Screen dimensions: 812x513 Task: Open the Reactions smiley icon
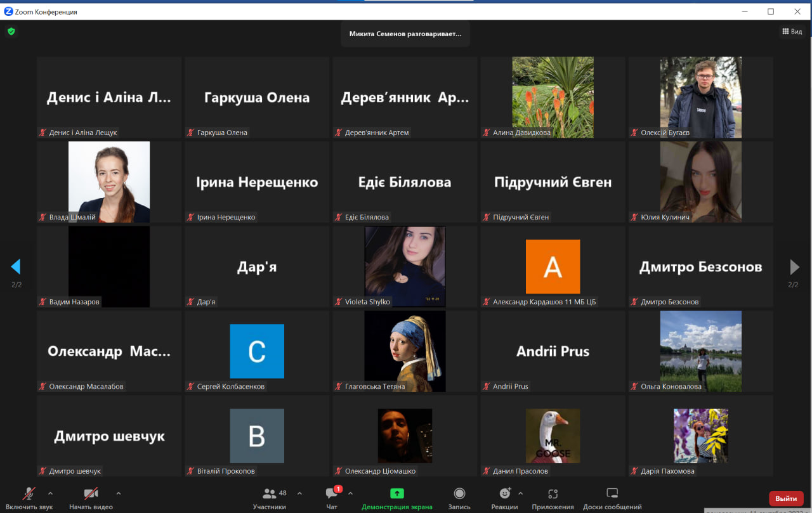coord(505,494)
